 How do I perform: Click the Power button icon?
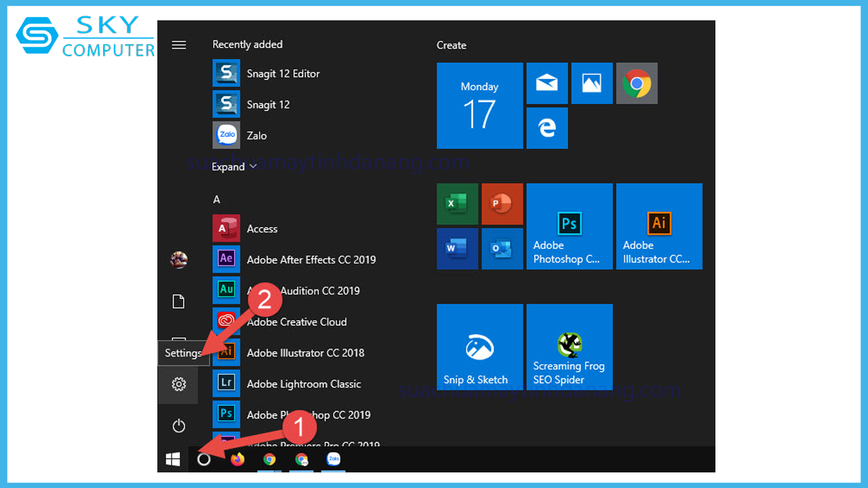pos(178,426)
